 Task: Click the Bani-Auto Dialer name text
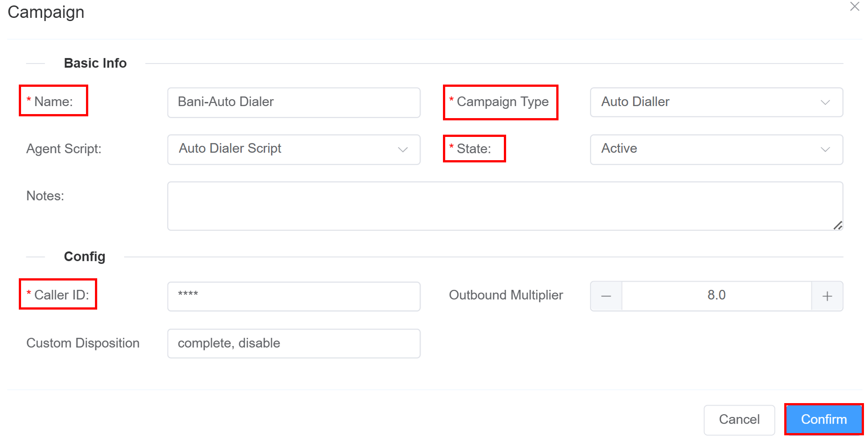226,102
